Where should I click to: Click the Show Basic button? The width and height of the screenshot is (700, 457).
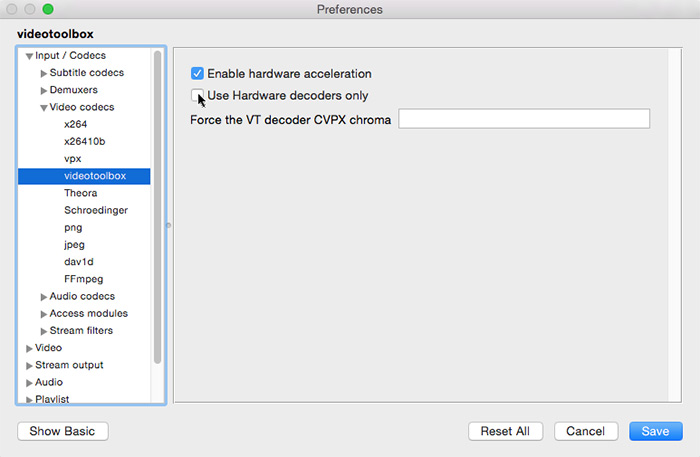coord(63,431)
